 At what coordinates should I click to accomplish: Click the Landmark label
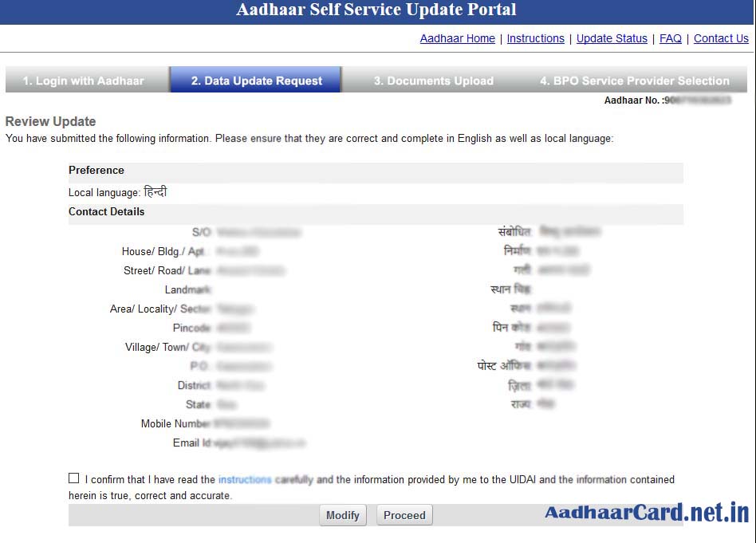[x=188, y=289]
